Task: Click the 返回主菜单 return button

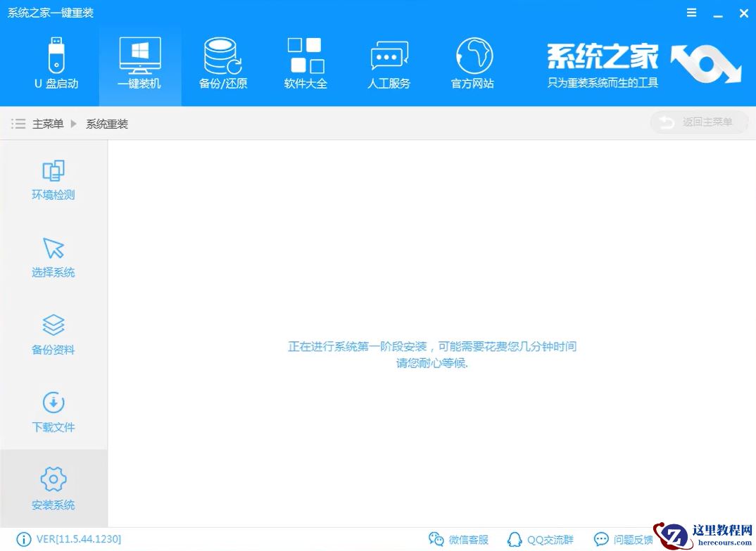Action: click(x=698, y=122)
